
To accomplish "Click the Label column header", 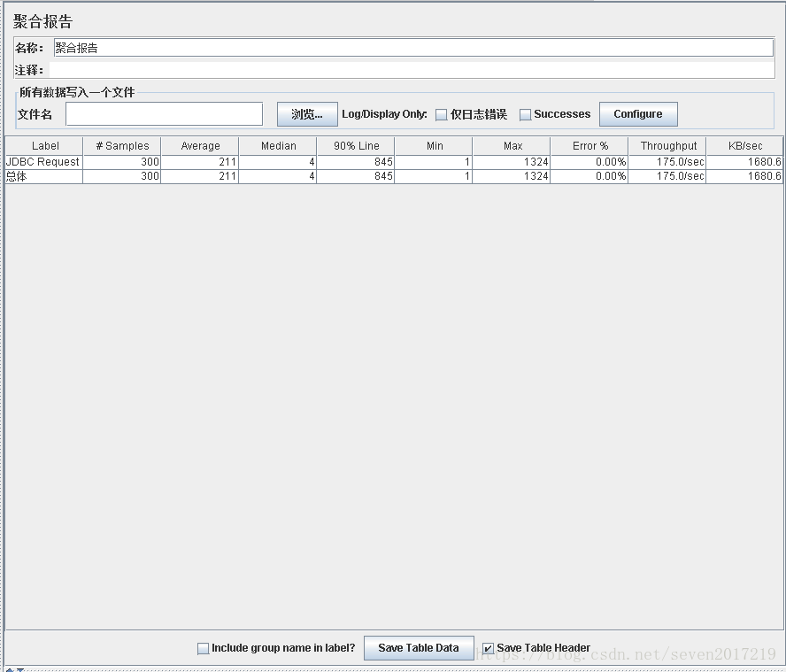I will tap(44, 146).
